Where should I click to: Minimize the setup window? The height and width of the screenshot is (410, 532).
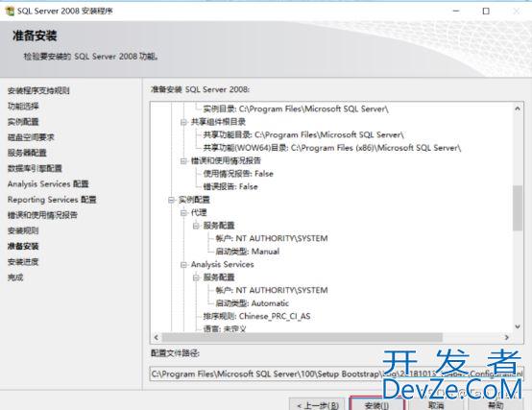pyautogui.click(x=456, y=12)
